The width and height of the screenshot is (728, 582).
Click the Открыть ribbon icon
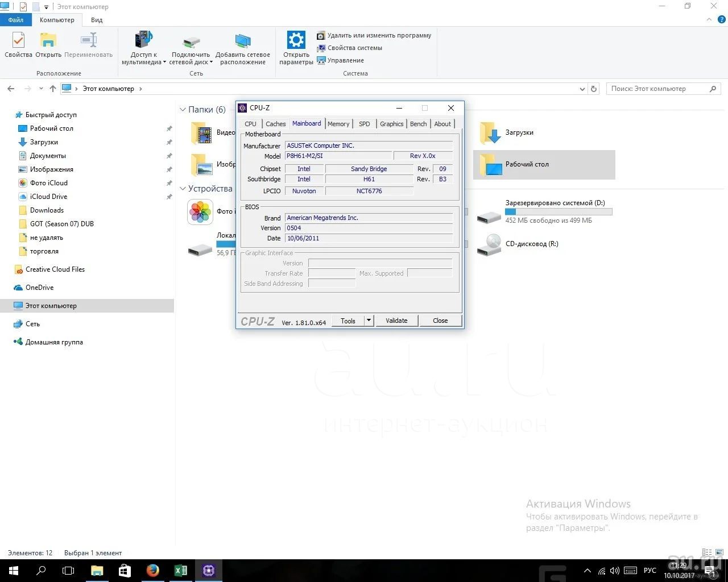tap(48, 45)
